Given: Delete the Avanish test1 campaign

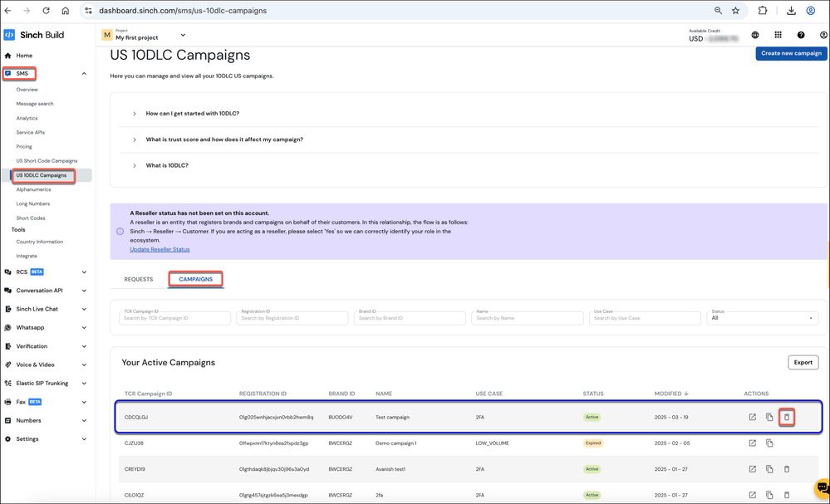Looking at the screenshot, I should click(786, 469).
